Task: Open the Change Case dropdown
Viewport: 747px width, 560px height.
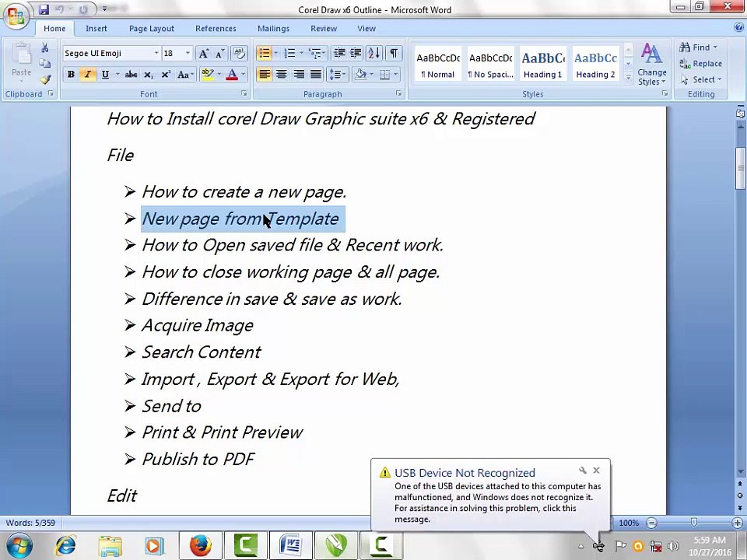Action: [x=185, y=75]
